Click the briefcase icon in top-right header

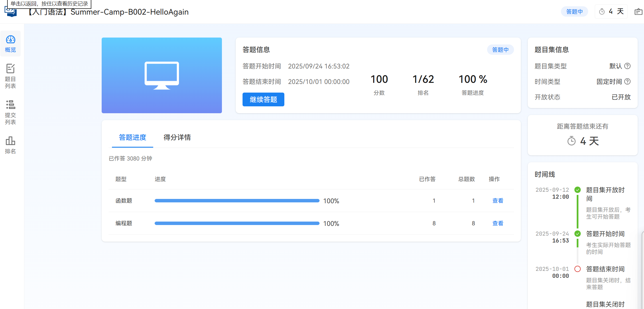pos(638,12)
